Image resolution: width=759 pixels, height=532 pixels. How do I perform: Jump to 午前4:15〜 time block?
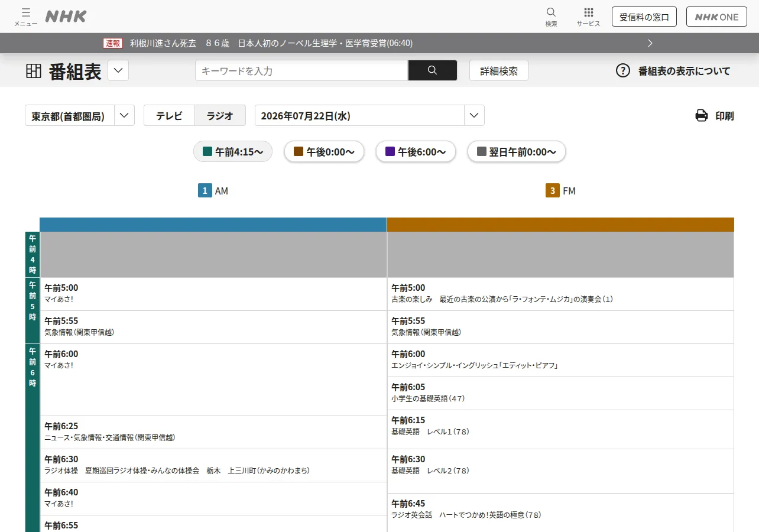233,151
